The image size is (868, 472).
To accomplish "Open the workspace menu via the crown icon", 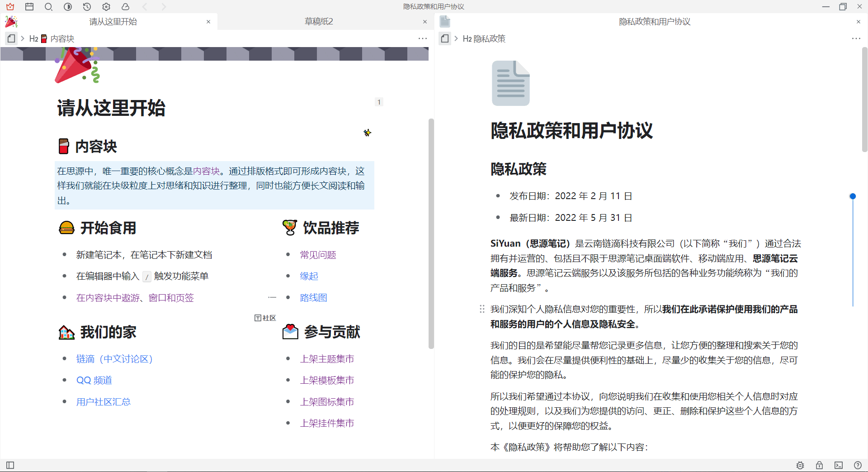I will [x=10, y=7].
